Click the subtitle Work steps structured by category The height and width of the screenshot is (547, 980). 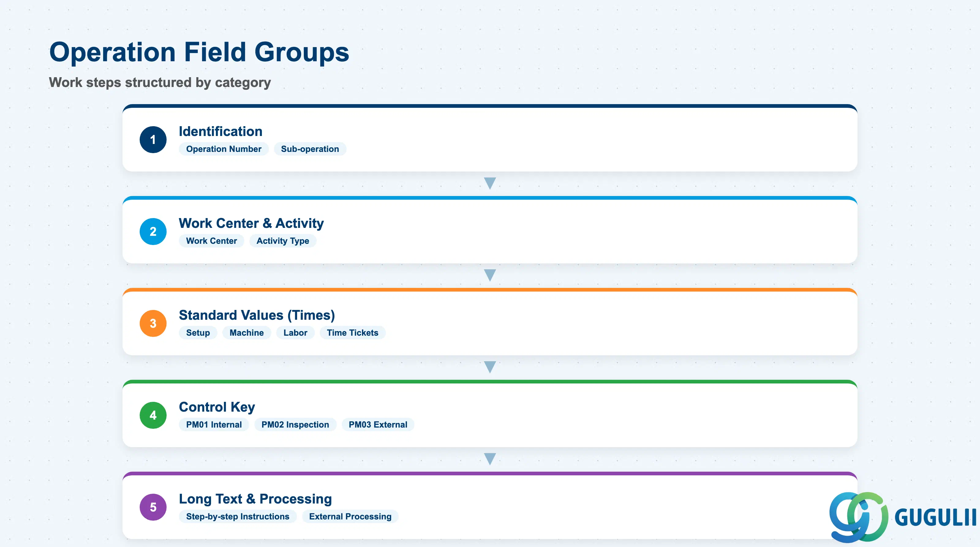coord(160,83)
